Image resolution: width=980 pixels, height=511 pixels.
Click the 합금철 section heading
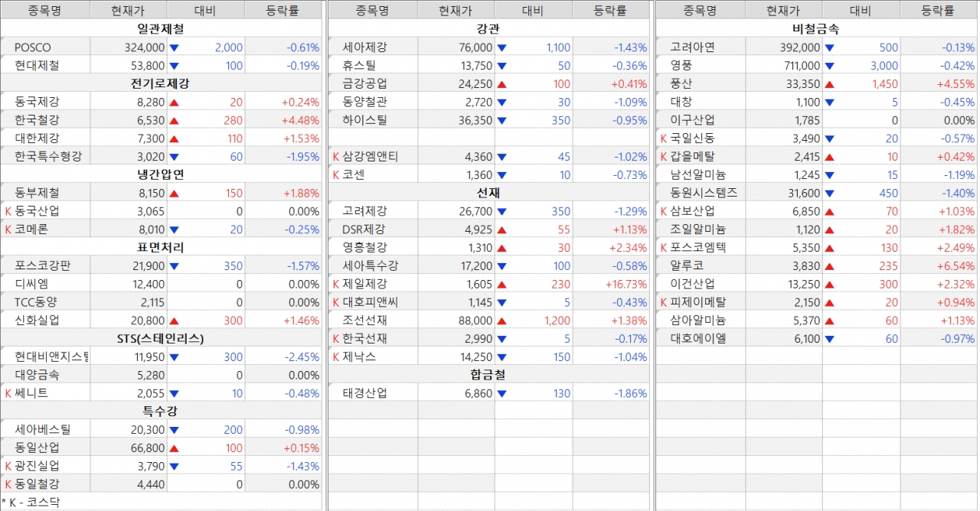[488, 375]
